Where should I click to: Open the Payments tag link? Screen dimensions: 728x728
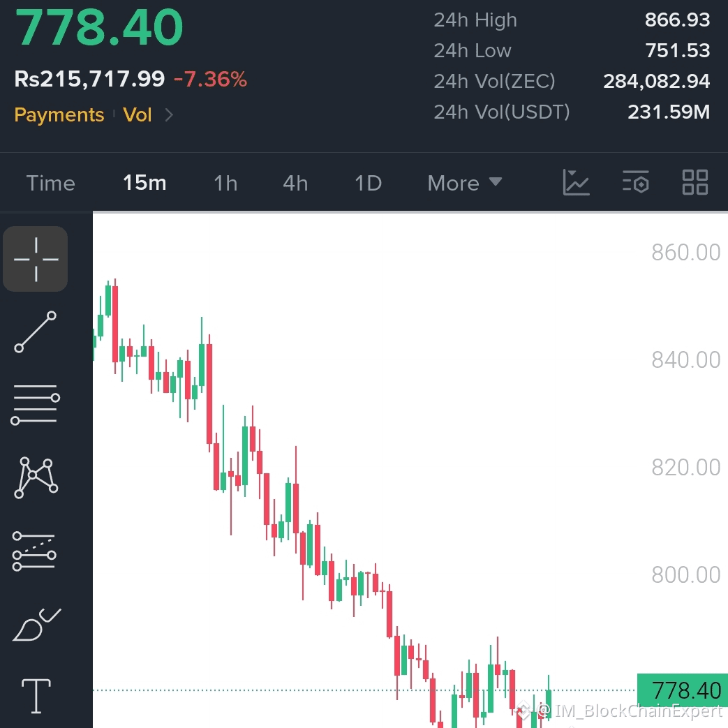[x=59, y=114]
